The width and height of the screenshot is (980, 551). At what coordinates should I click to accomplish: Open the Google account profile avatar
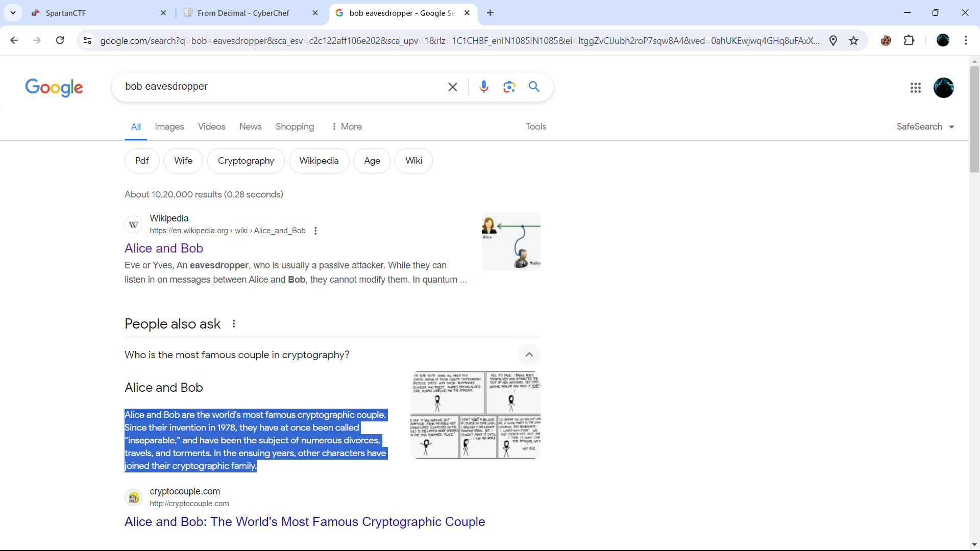pyautogui.click(x=943, y=88)
